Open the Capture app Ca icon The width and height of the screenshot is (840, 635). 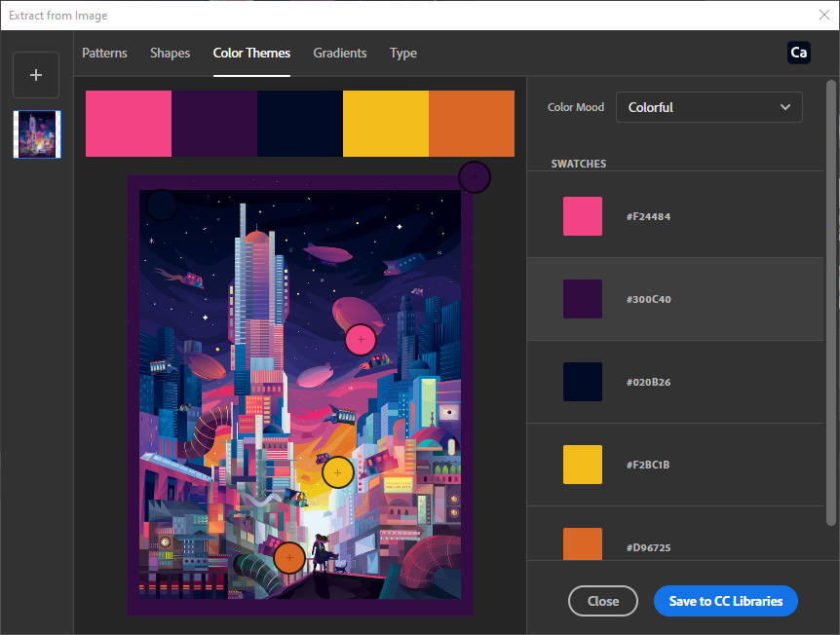[798, 53]
